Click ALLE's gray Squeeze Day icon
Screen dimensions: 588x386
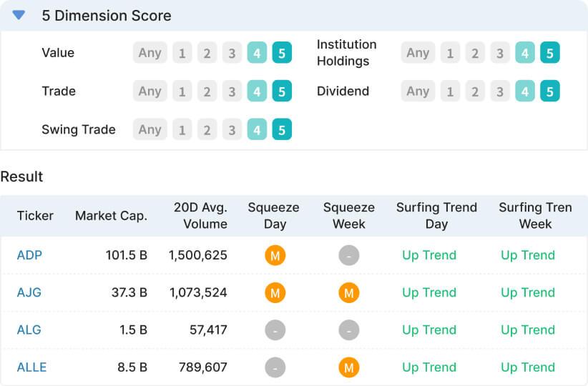(x=275, y=367)
